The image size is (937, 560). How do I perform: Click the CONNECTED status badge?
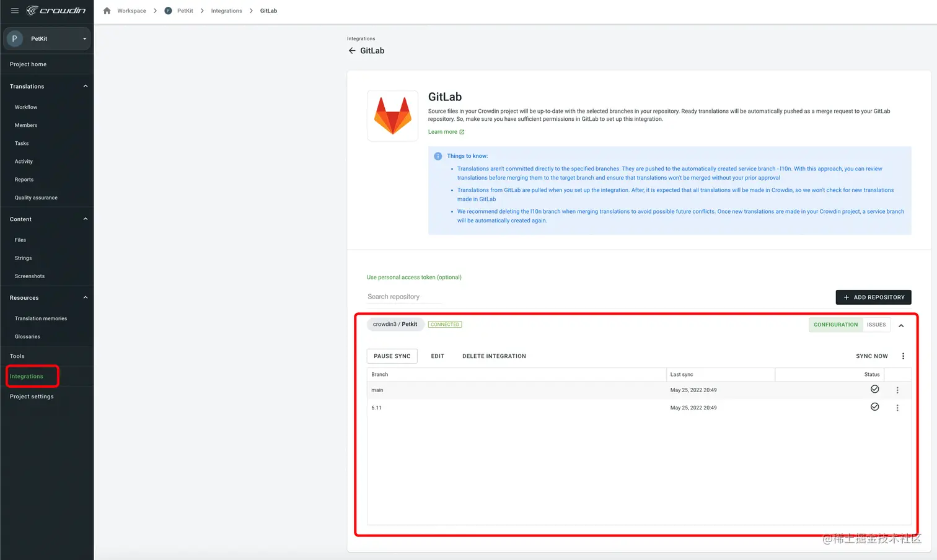coord(445,325)
